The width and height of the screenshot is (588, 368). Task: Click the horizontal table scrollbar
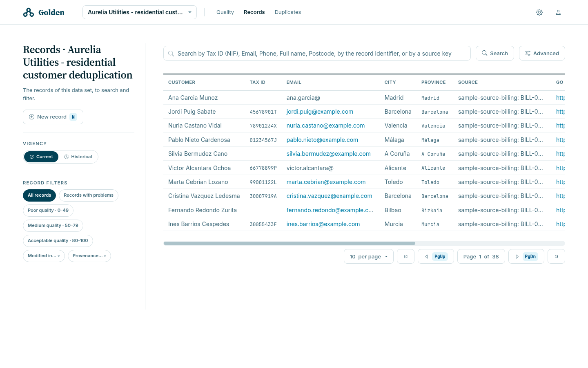click(289, 243)
